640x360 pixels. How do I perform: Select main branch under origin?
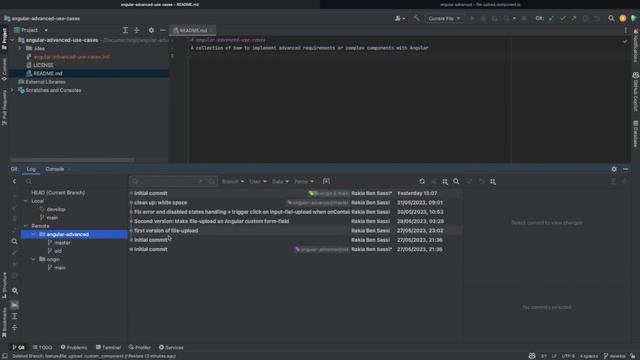click(60, 268)
